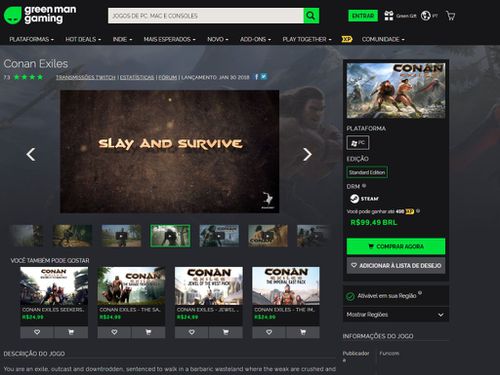The image size is (500, 375).
Task: Select the fifth video thumbnail
Action: tap(219, 236)
